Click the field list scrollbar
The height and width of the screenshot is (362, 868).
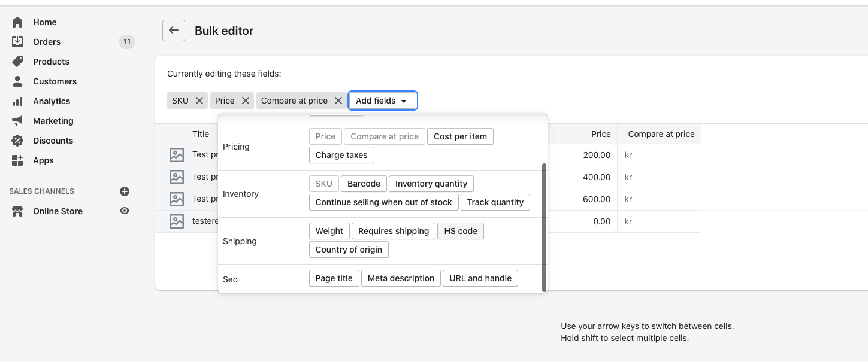click(544, 227)
